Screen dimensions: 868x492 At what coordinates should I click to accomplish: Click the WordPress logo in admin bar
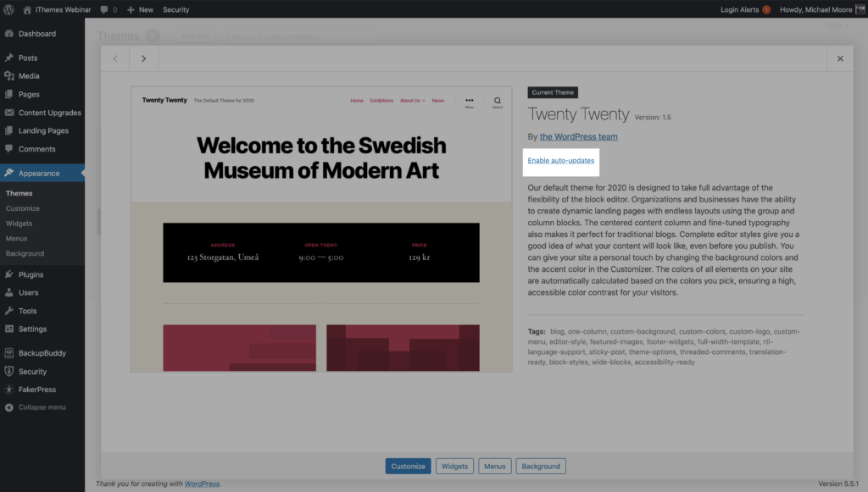[8, 9]
